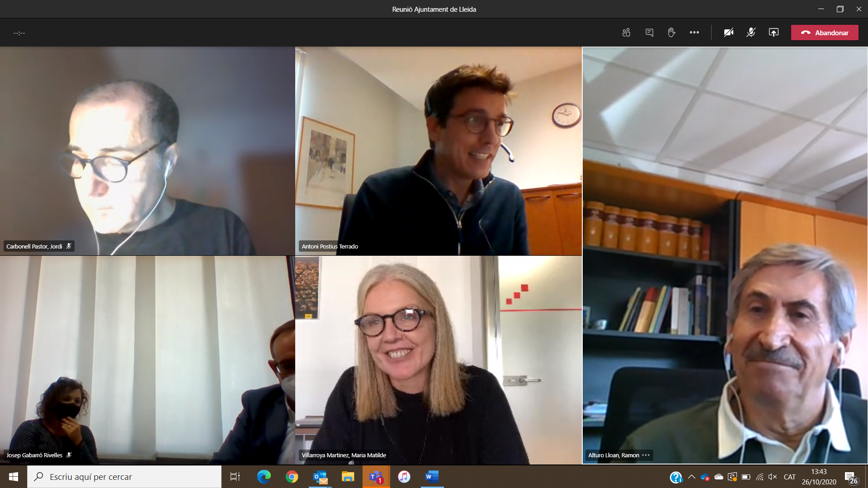Select Antoni Postius Terrado video tile
This screenshot has width=868, height=488.
coord(438,151)
